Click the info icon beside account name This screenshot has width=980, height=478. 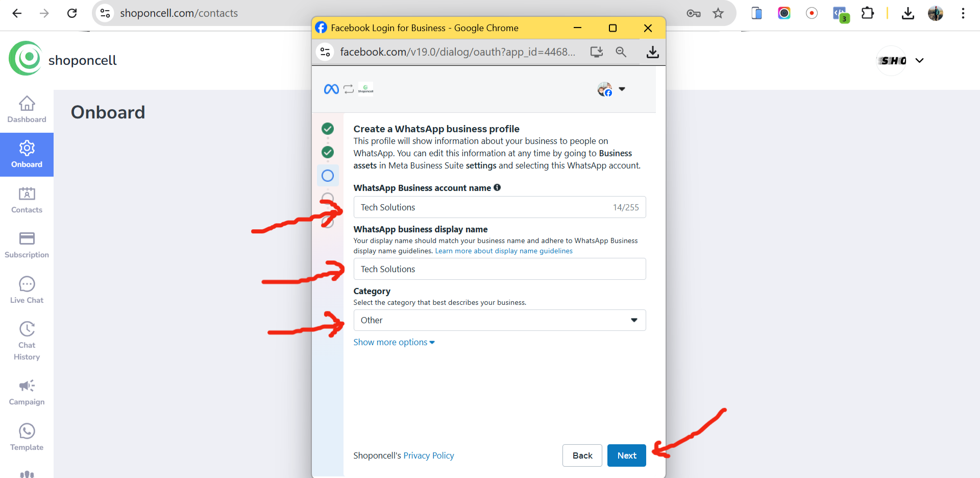[497, 187]
